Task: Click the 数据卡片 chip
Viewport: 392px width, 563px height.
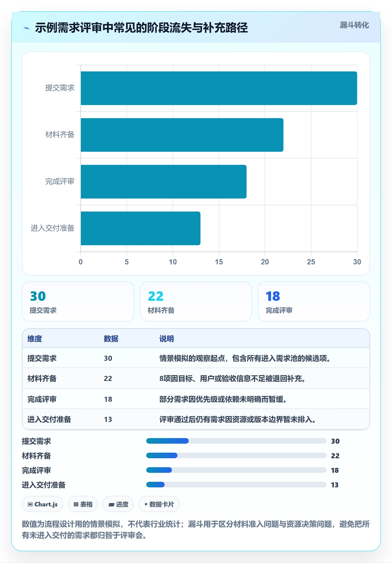Action: (x=159, y=504)
